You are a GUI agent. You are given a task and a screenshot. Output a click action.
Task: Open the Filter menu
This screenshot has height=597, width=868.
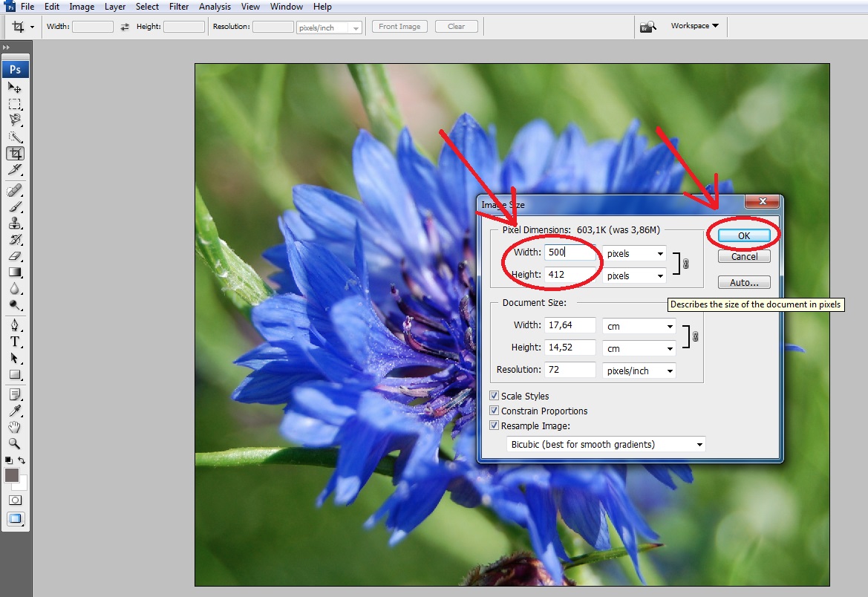(179, 7)
